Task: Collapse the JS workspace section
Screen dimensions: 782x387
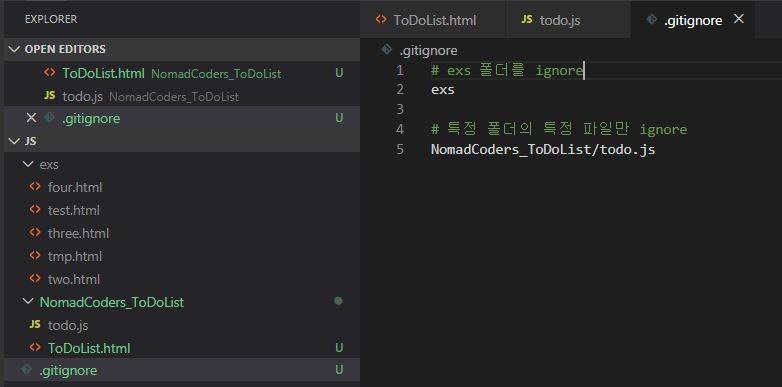Action: 14,141
